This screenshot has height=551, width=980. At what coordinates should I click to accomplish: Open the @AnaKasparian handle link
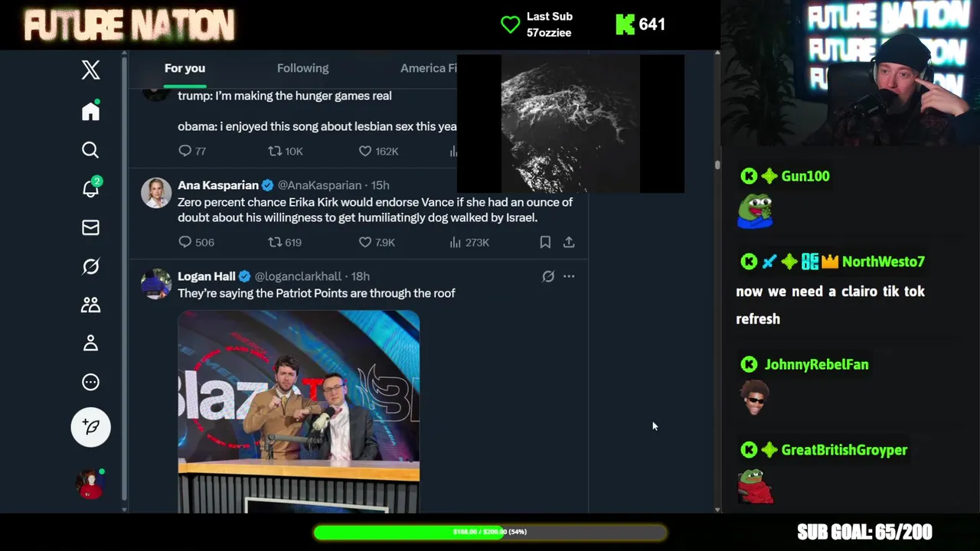319,185
